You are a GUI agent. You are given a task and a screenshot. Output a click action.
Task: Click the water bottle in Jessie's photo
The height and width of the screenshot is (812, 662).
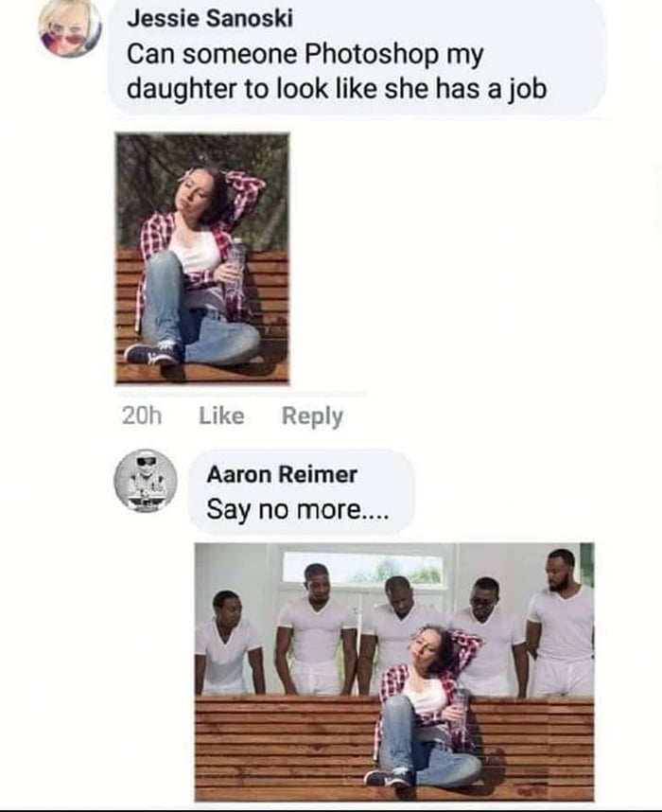coord(235,268)
